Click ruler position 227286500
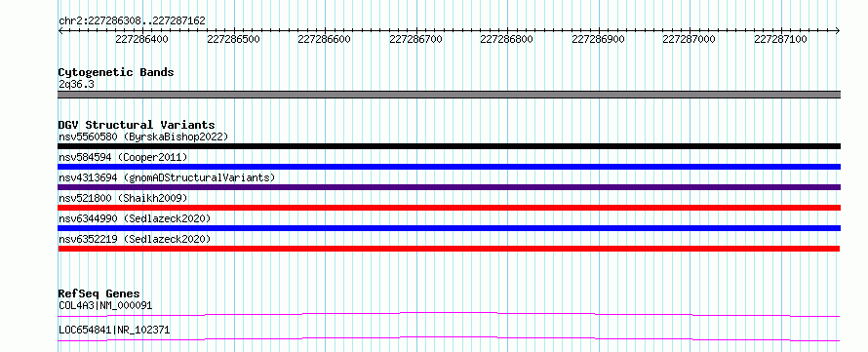868x352 pixels. click(234, 39)
